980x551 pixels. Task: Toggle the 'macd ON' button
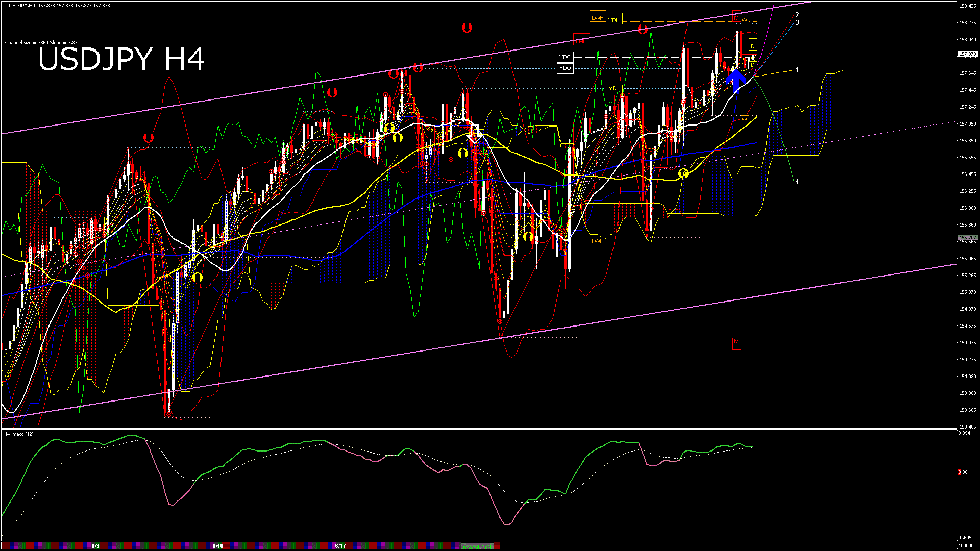click(x=477, y=546)
